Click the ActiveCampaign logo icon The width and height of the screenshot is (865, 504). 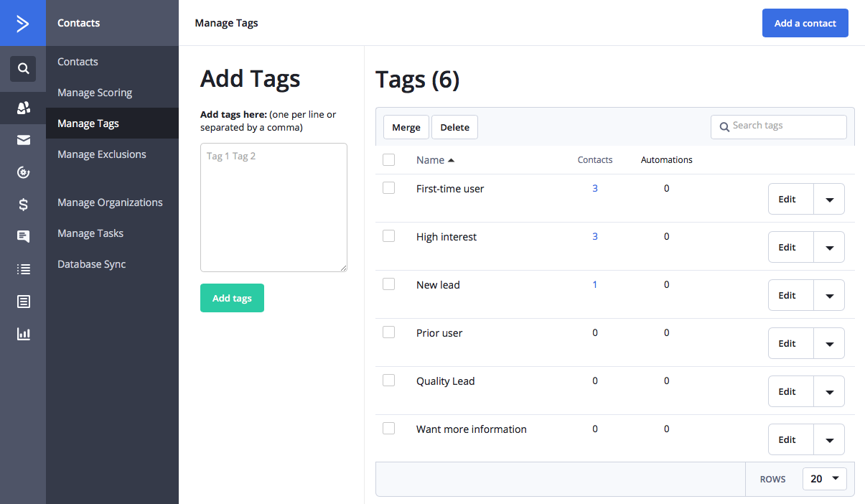click(23, 23)
